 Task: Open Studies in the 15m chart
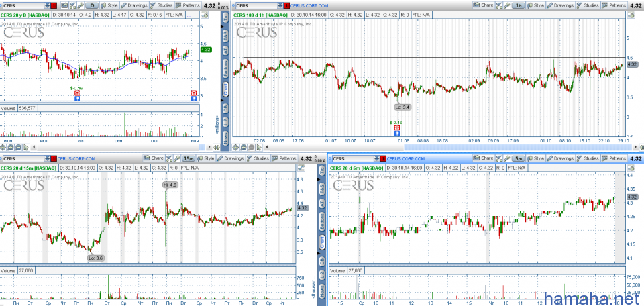tap(259, 158)
